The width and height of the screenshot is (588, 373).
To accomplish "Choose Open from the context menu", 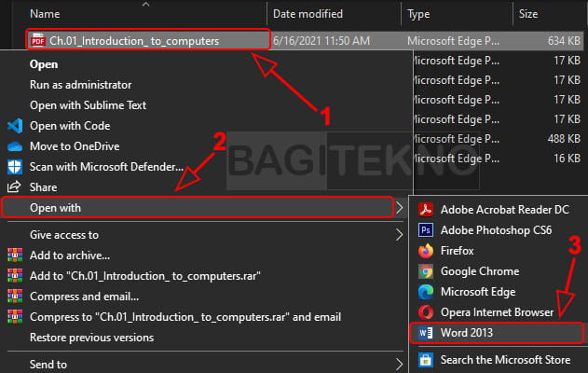I will coord(44,64).
